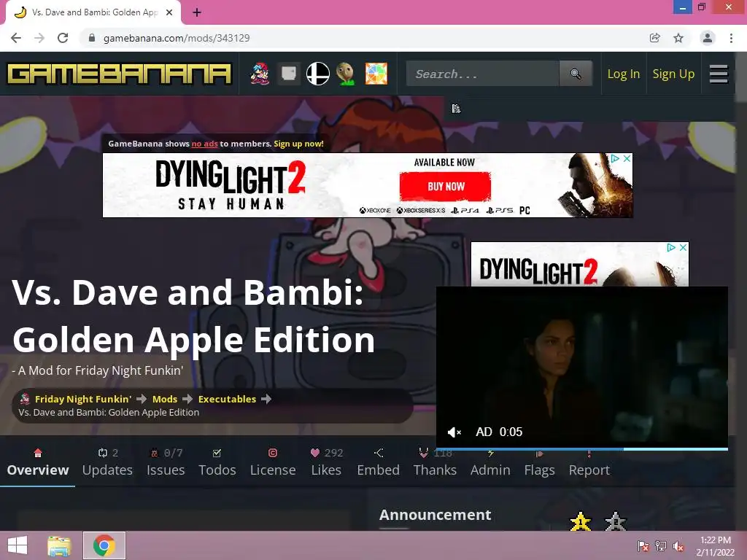Open the Friday Night Funkin' game icon in header
This screenshot has width=747, height=560.
tap(260, 74)
